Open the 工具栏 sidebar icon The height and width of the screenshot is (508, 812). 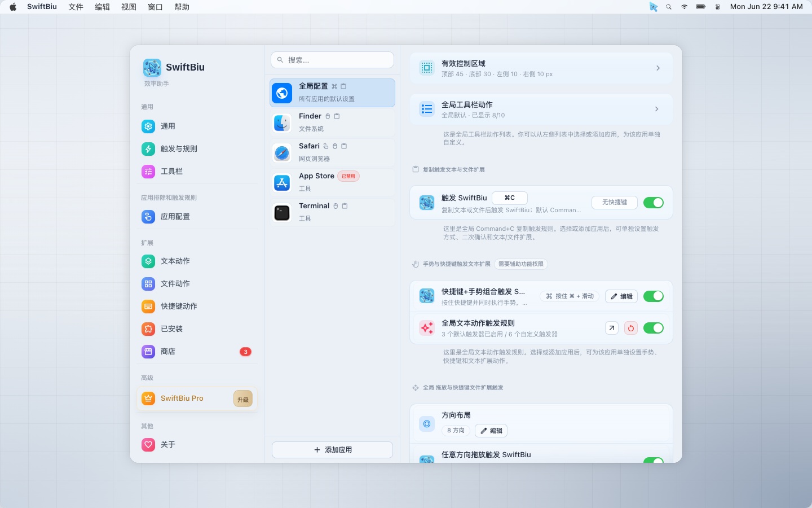pyautogui.click(x=148, y=172)
